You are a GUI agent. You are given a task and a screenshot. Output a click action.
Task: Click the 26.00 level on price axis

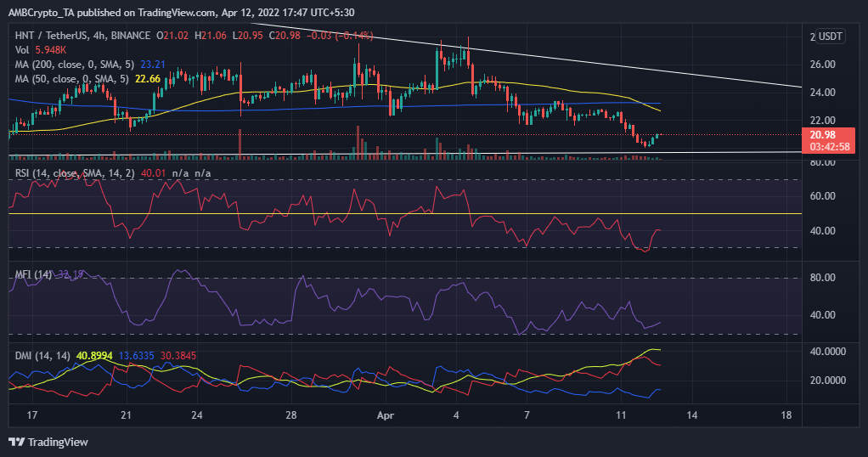[x=822, y=65]
